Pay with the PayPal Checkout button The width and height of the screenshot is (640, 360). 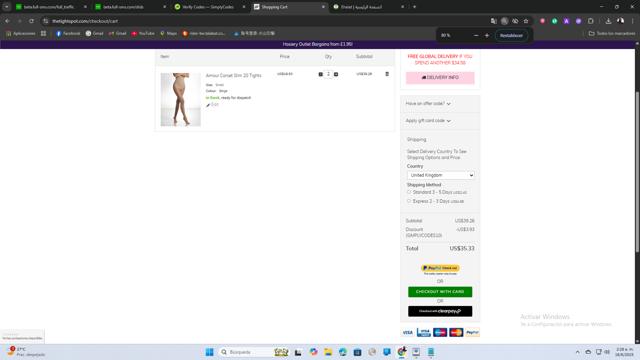click(440, 268)
